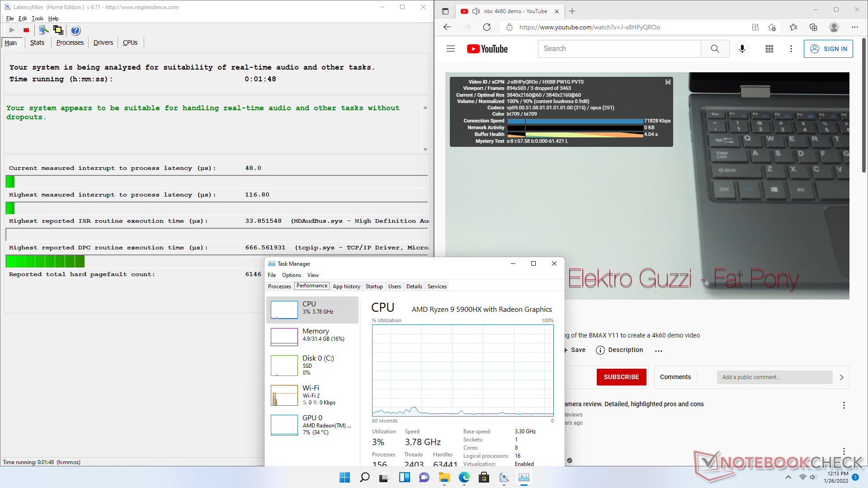Viewport: 868px width, 488px height.
Task: Click the red SUBSCRIBE button
Action: pos(621,377)
